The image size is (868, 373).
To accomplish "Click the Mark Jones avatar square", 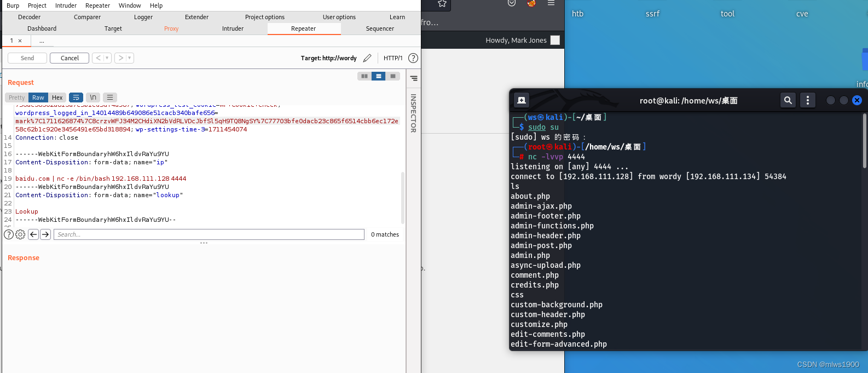I will tap(555, 40).
